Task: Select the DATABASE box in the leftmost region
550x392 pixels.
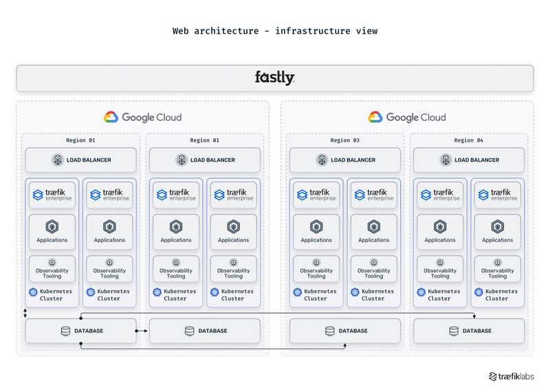Action: (81, 331)
